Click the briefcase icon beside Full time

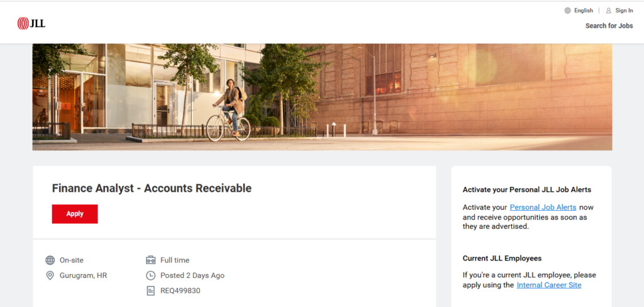point(151,260)
